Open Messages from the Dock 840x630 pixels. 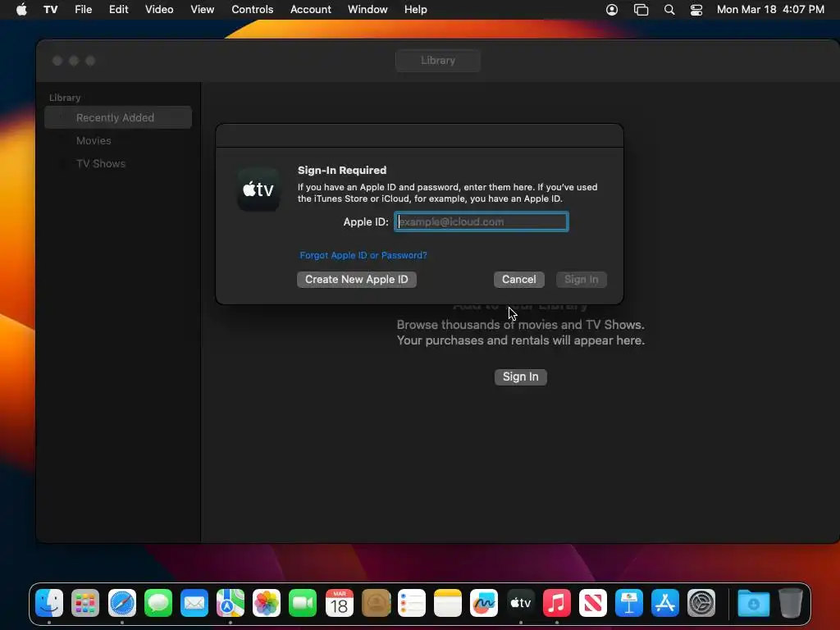158,603
